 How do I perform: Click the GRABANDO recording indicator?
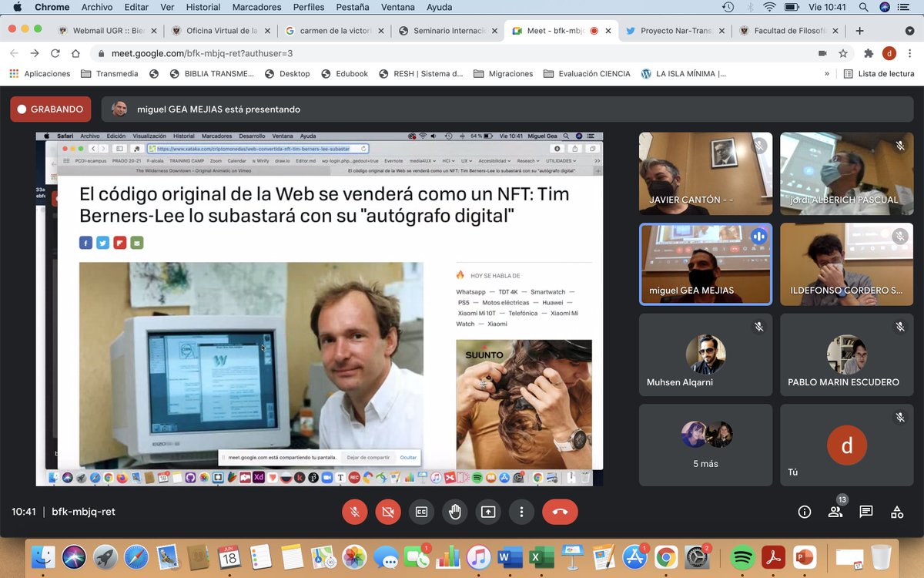[51, 109]
